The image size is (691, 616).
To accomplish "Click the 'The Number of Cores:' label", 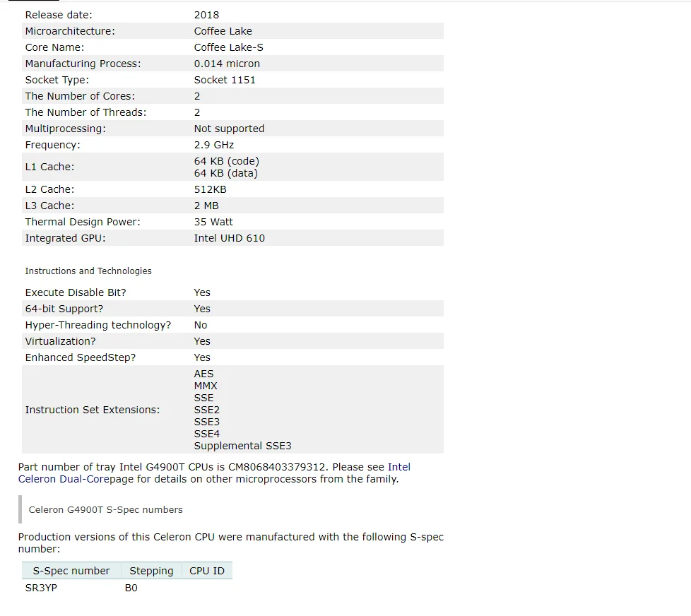I will point(80,96).
